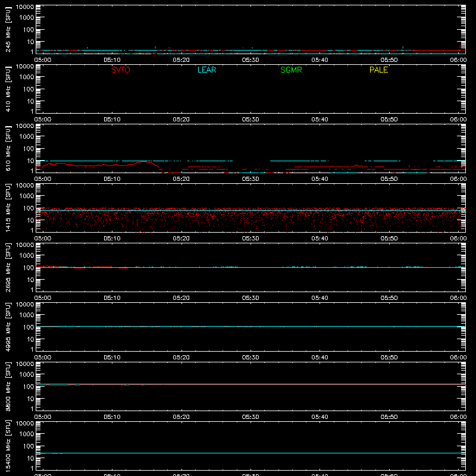The width and height of the screenshot is (476, 476).
Task: Click 05:30 time label below 245 MHz panel
Action: [x=250, y=60]
